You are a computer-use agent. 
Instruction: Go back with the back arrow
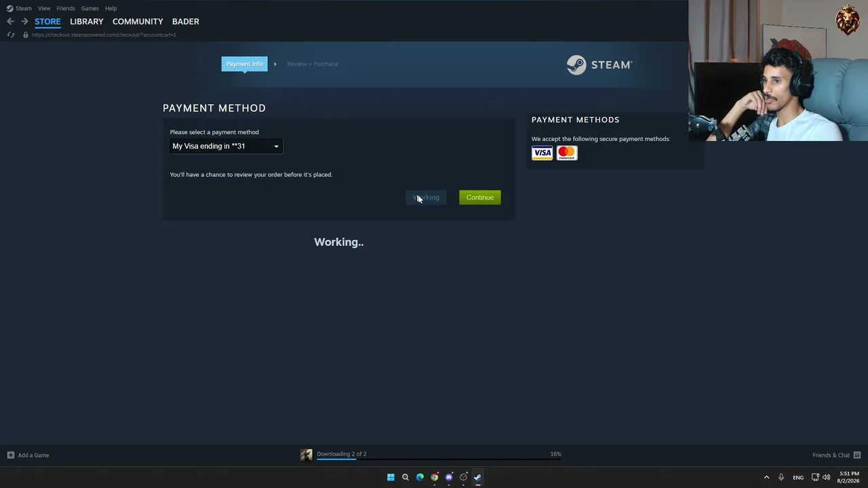tap(10, 22)
